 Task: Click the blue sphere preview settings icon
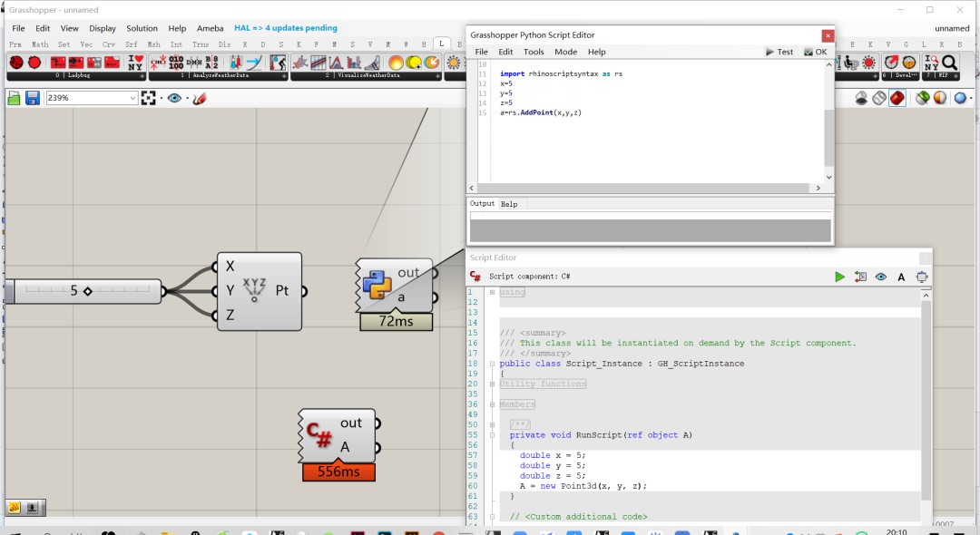(961, 98)
